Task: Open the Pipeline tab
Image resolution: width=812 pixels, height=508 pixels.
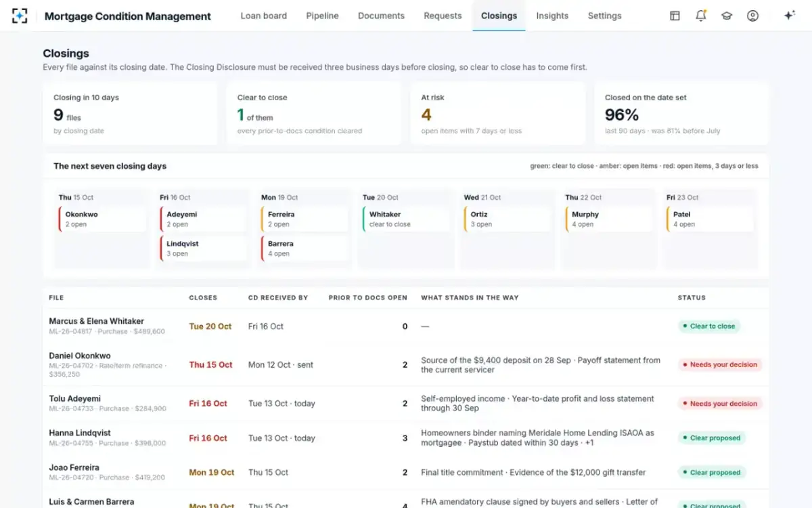Action: coord(322,16)
